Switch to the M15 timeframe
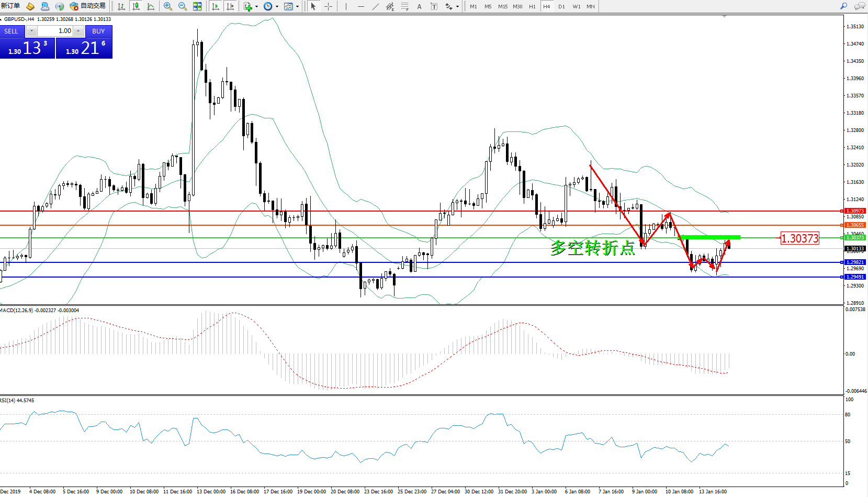 502,6
